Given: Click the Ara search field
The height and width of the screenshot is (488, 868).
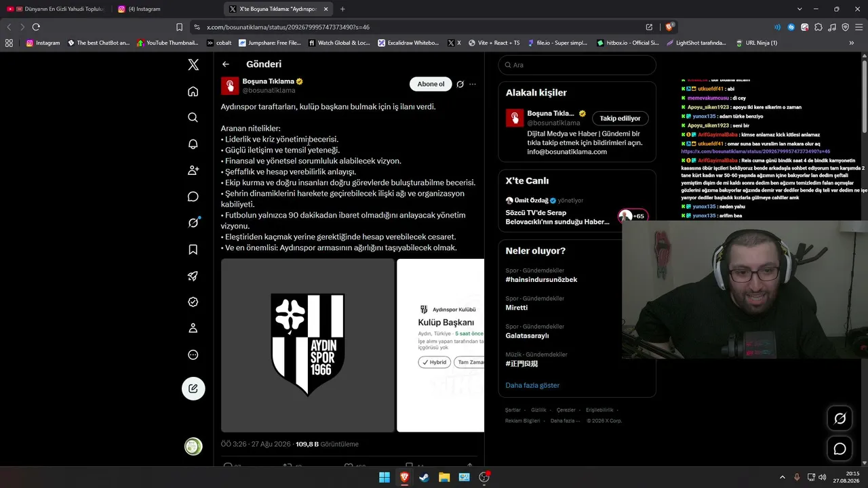Looking at the screenshot, I should (x=577, y=65).
